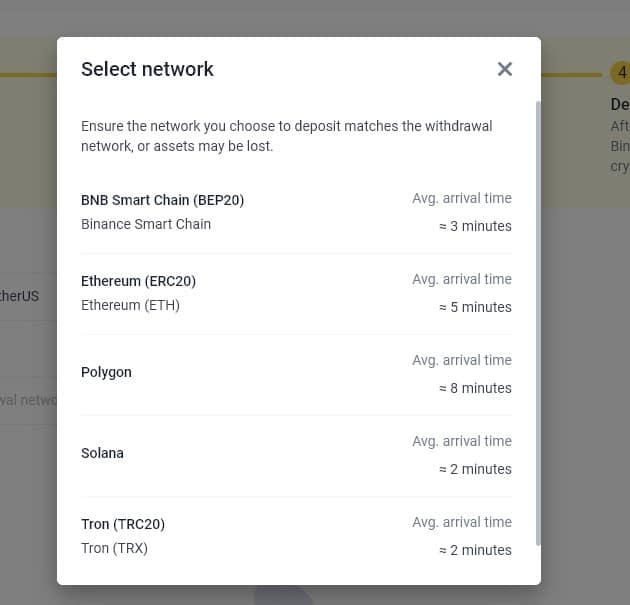Choose Tron (TRC20) network

(x=123, y=524)
